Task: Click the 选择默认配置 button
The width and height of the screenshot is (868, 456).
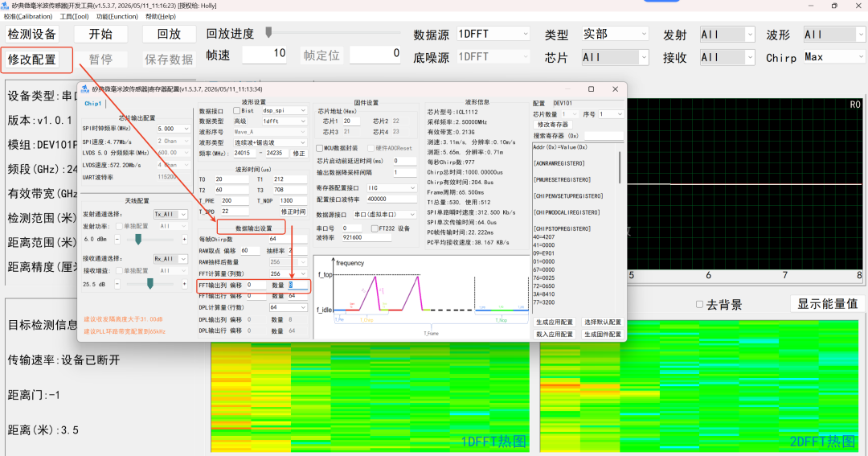Action: point(603,322)
